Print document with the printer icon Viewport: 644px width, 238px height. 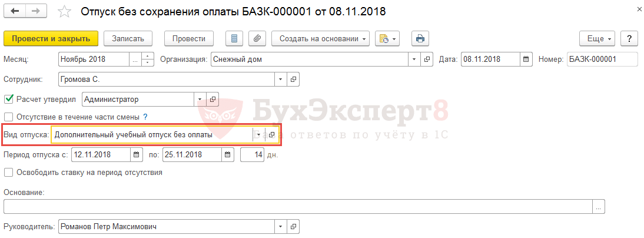(x=420, y=39)
